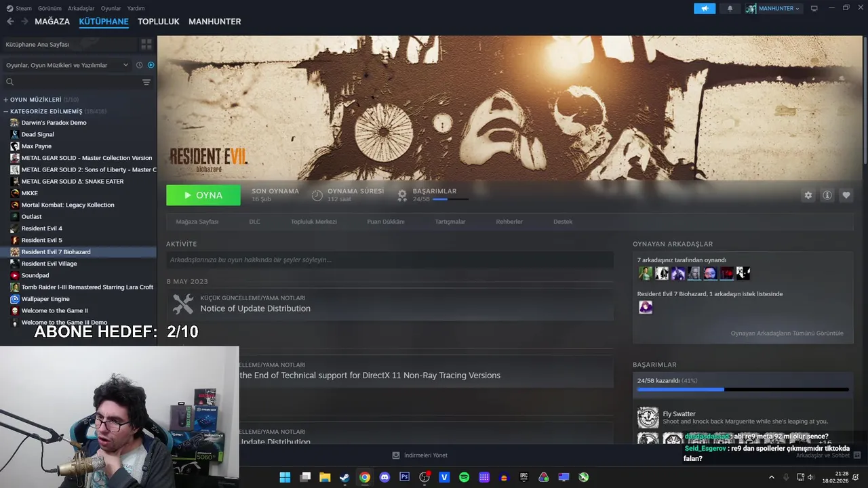Open the Görünüm menu

click(x=50, y=8)
